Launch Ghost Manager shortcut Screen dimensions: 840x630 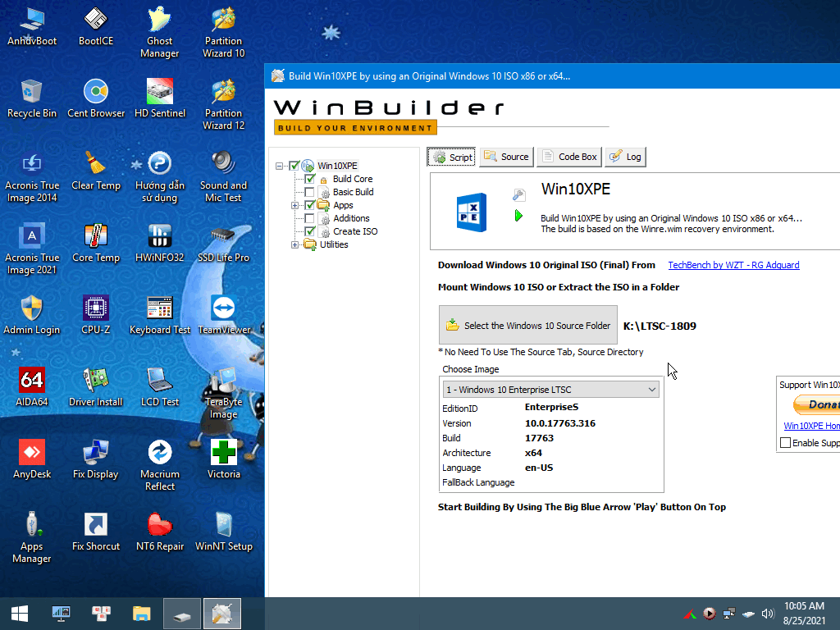coord(160,32)
